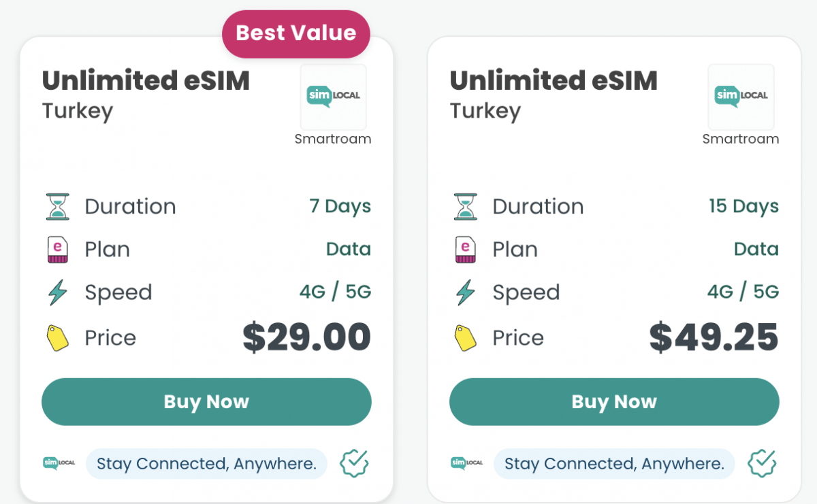The height and width of the screenshot is (504, 817).
Task: Click the small Sim Local logo at the bottom of the 7 Days card
Action: [x=59, y=463]
